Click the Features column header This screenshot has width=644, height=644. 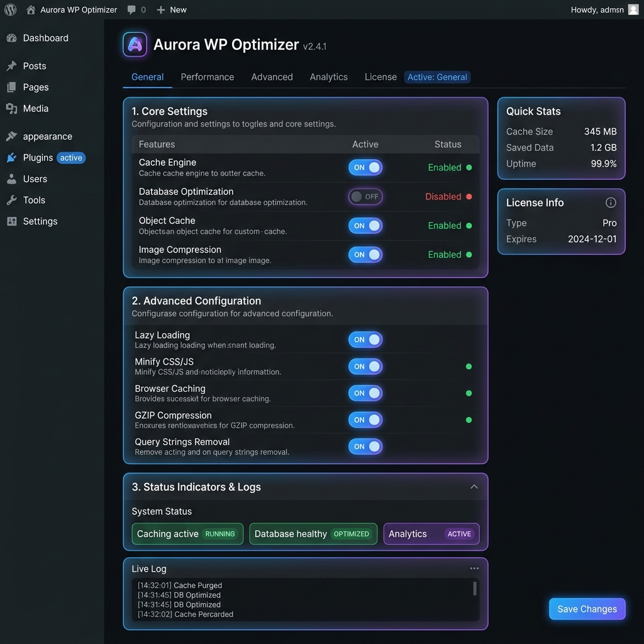[157, 144]
